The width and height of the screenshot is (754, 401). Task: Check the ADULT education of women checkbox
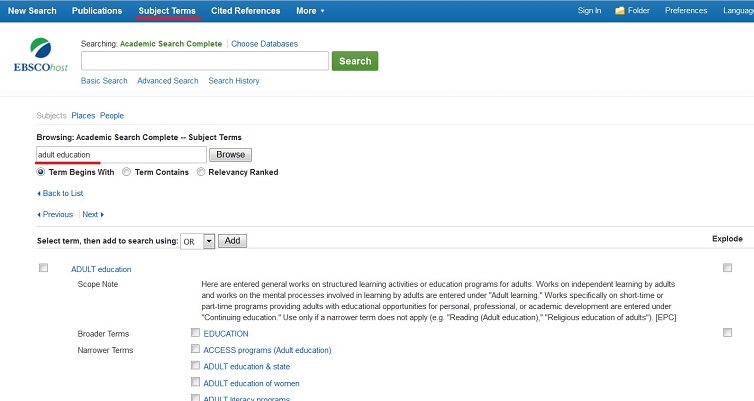pos(195,382)
